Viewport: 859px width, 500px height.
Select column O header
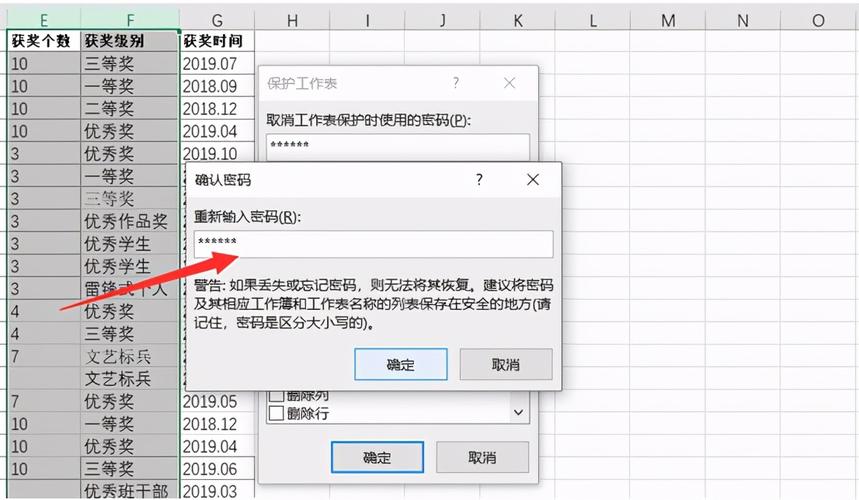(x=818, y=20)
